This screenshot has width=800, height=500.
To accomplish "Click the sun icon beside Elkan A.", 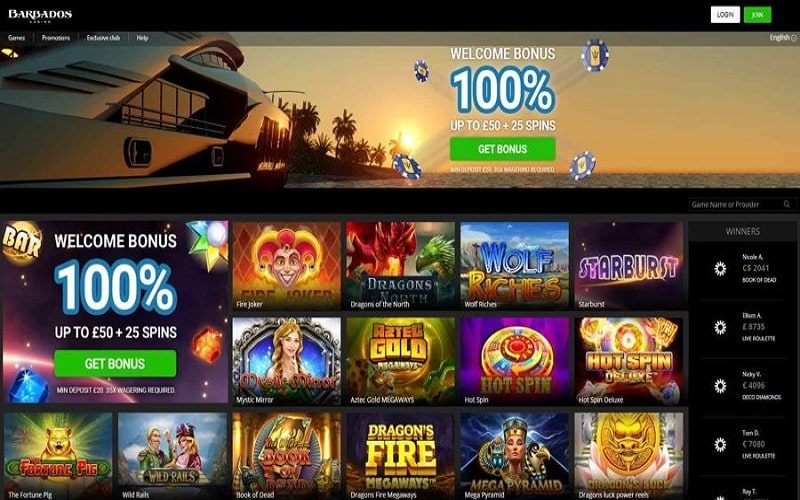I will (720, 327).
